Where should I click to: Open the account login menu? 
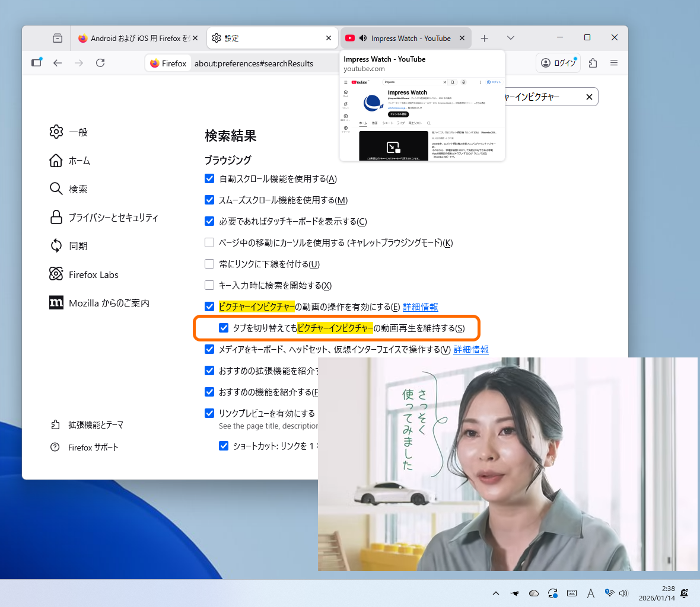pyautogui.click(x=558, y=63)
